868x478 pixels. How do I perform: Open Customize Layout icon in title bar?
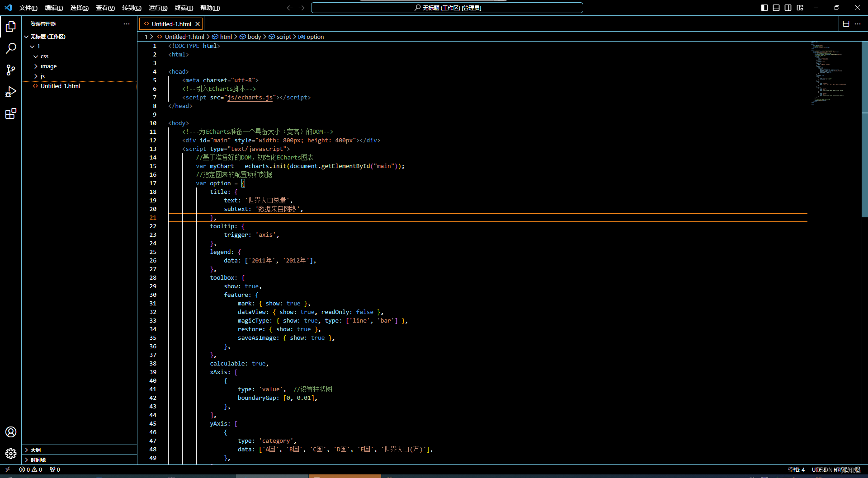pyautogui.click(x=800, y=8)
